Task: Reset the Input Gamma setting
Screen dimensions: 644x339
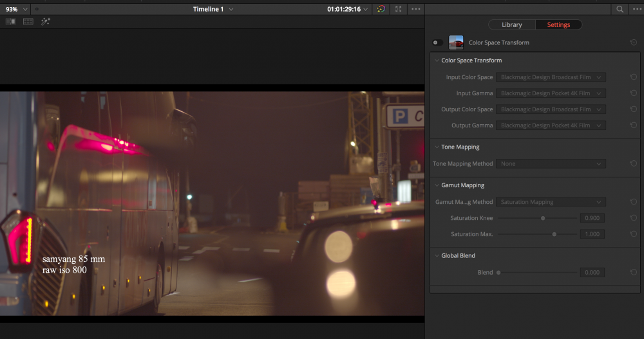Action: point(634,93)
